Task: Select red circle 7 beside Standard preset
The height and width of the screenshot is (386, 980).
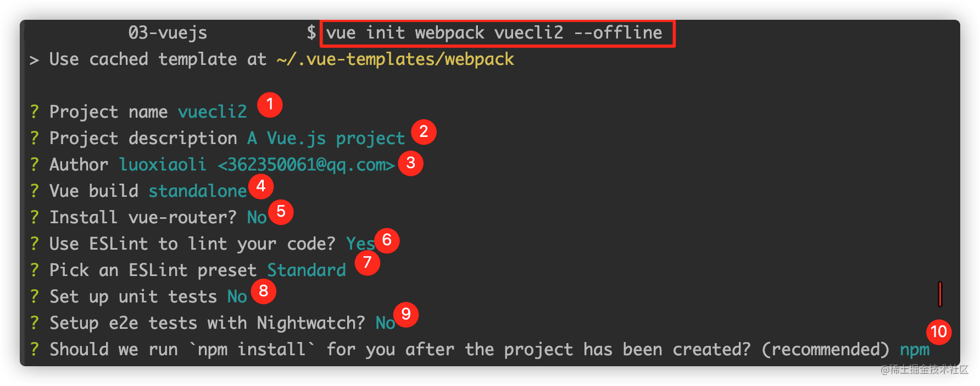Action: tap(367, 263)
